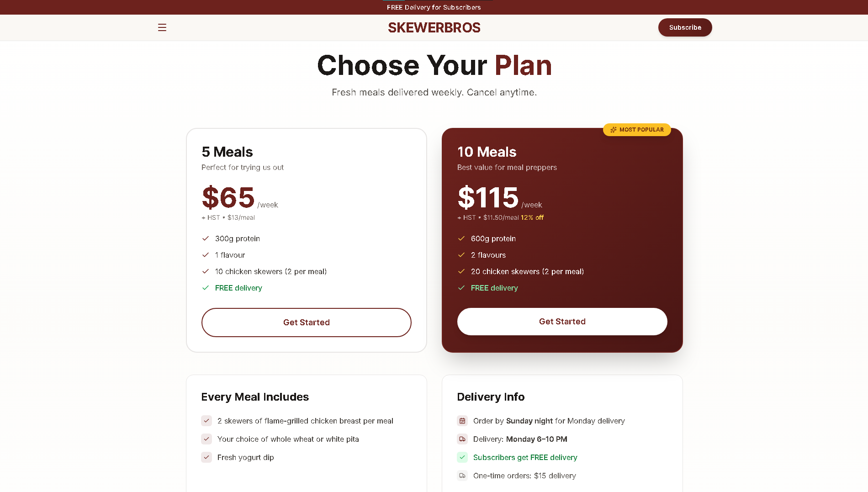868x492 pixels.
Task: Click the truck icon beside Monday delivery time
Action: click(x=462, y=439)
